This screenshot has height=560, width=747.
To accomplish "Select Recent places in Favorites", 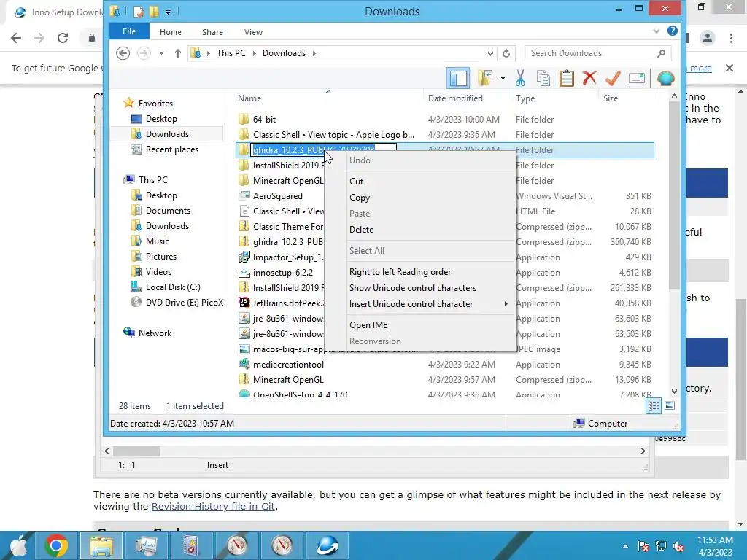I will tap(172, 149).
